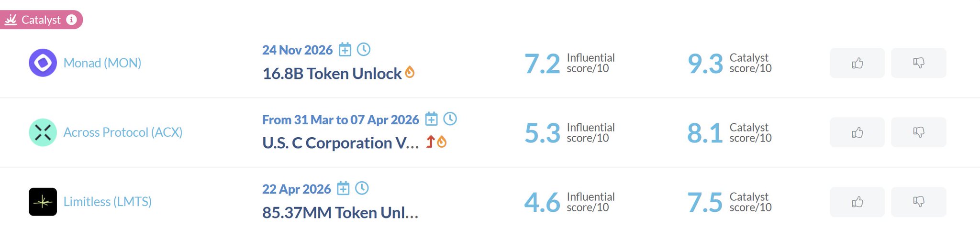Thumbs down the Across Protocol event
This screenshot has height=240, width=980.
tap(918, 132)
